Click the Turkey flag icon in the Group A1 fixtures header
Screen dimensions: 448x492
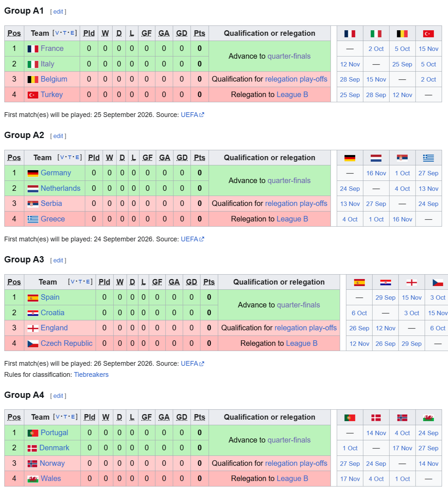point(428,34)
